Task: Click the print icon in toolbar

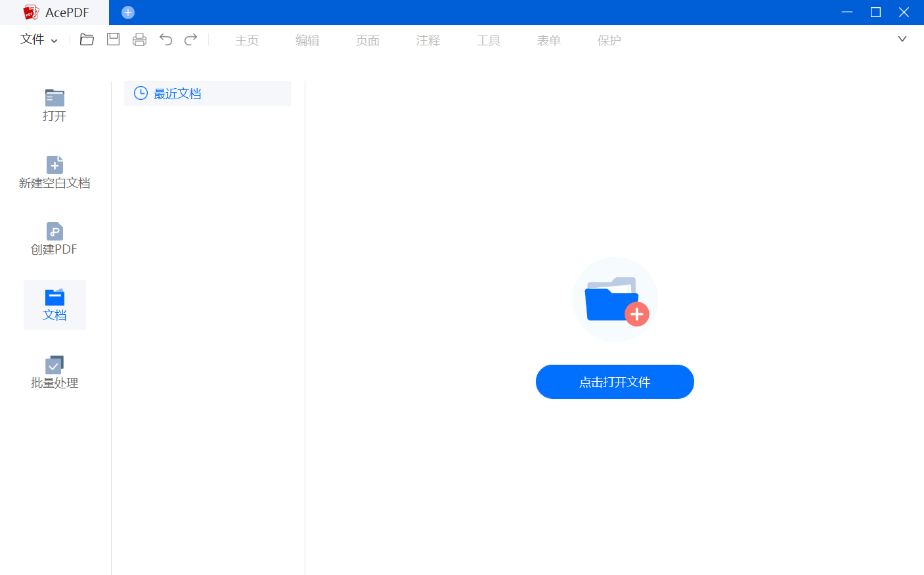Action: pyautogui.click(x=139, y=39)
